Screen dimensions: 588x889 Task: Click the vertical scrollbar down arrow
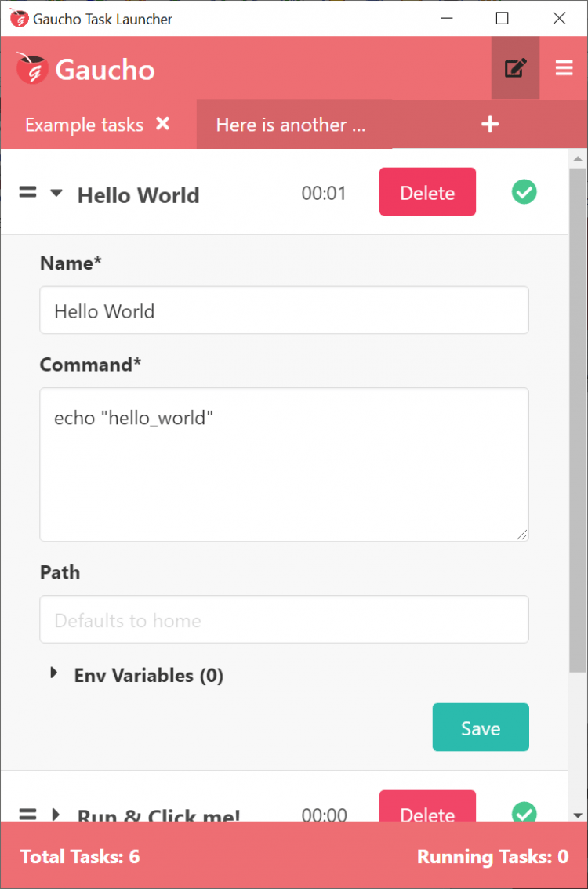pyautogui.click(x=578, y=815)
